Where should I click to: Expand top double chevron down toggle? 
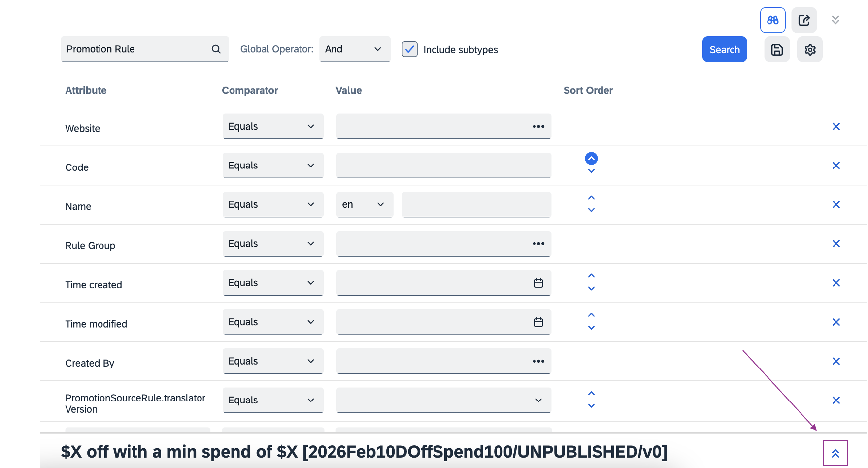pyautogui.click(x=835, y=20)
